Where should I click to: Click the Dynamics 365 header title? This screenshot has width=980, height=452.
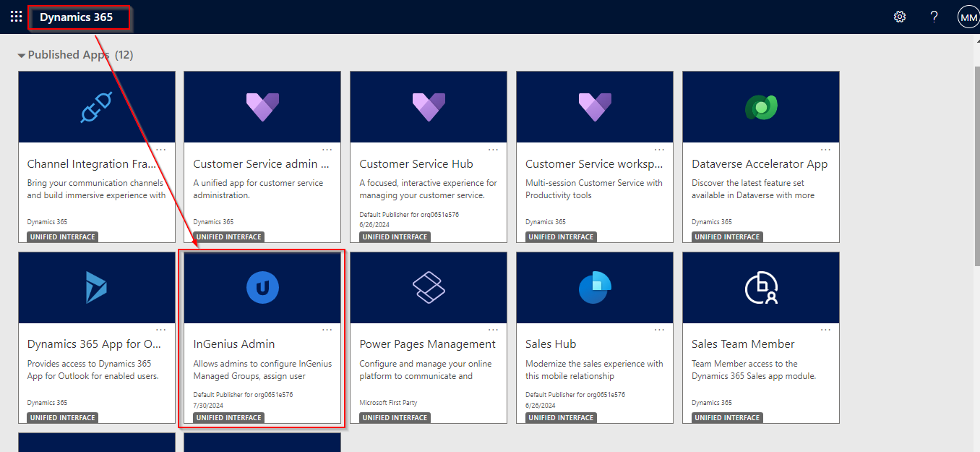77,17
